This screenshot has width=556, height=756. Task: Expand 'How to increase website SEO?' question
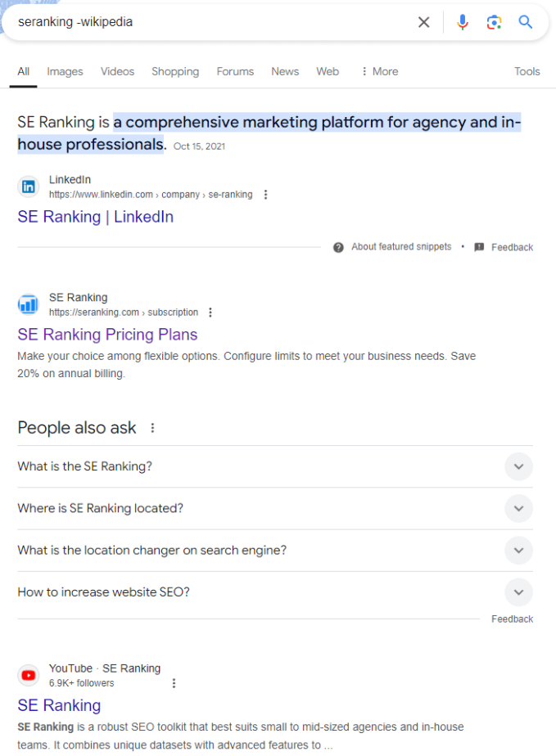[518, 592]
